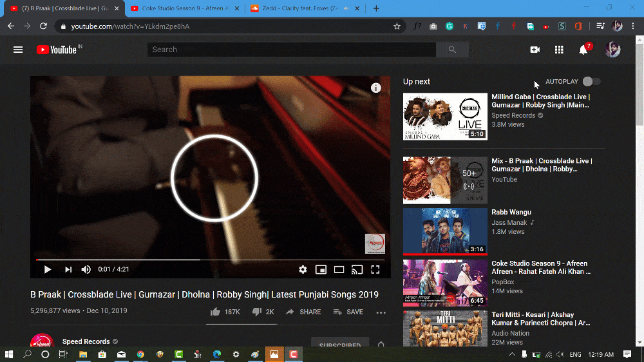Image resolution: width=644 pixels, height=362 pixels.
Task: Open File Explorer from taskbar
Action: tap(83, 354)
